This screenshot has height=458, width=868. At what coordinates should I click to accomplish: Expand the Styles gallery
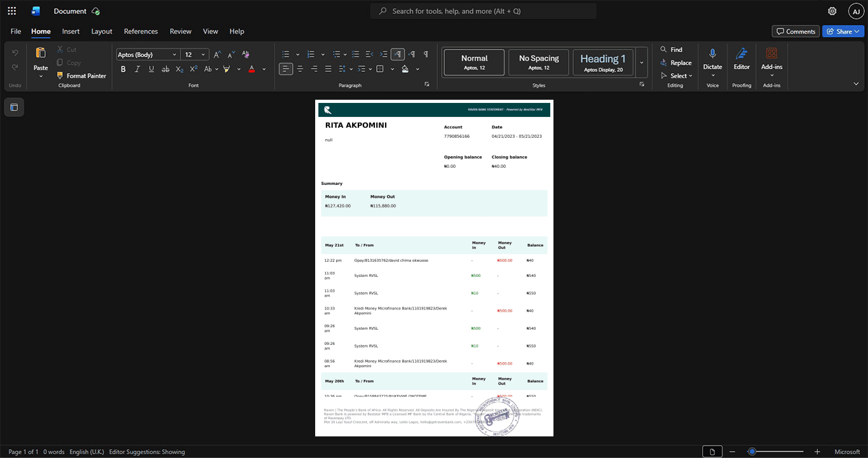641,62
